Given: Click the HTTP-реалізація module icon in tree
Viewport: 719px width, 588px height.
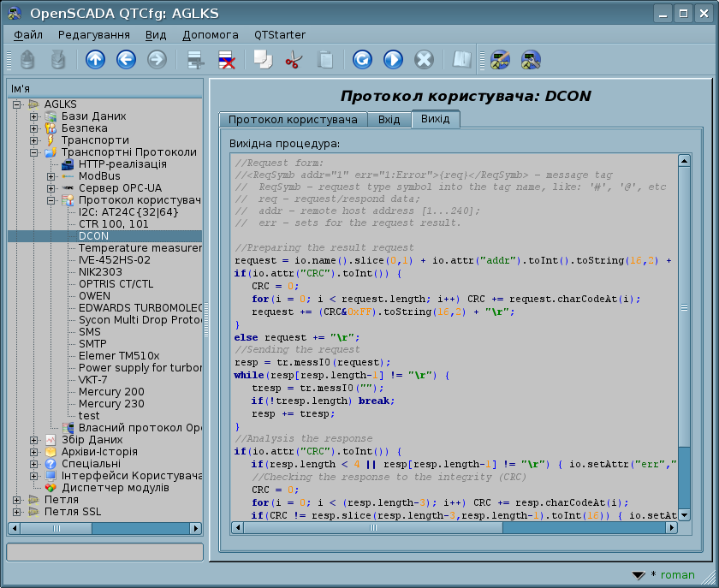Looking at the screenshot, I should point(68,164).
